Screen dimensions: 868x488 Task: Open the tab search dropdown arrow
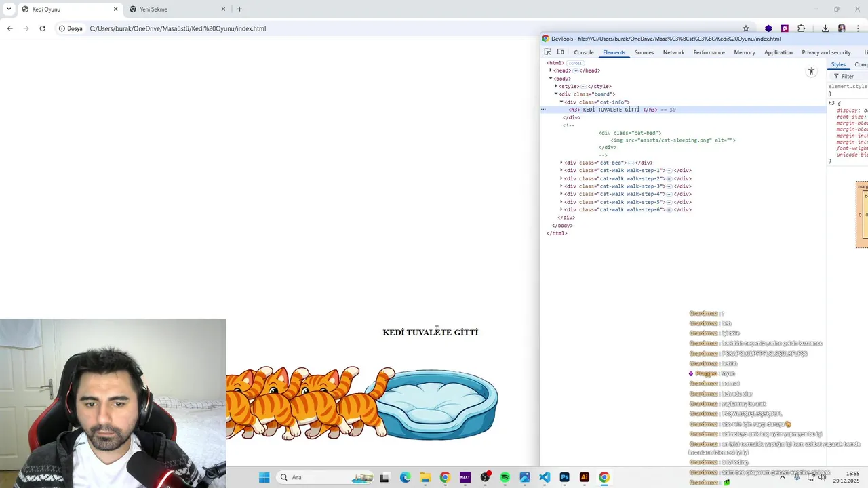(x=9, y=9)
